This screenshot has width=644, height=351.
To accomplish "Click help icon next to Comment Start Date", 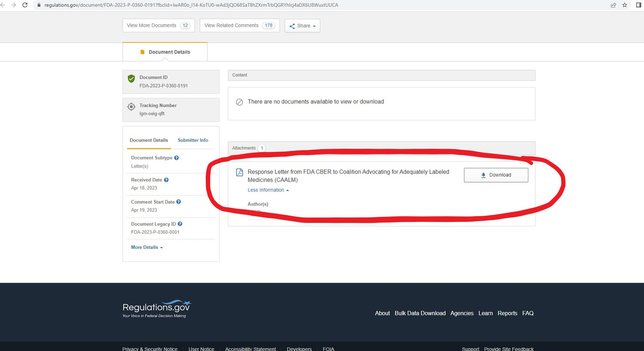I will point(179,202).
